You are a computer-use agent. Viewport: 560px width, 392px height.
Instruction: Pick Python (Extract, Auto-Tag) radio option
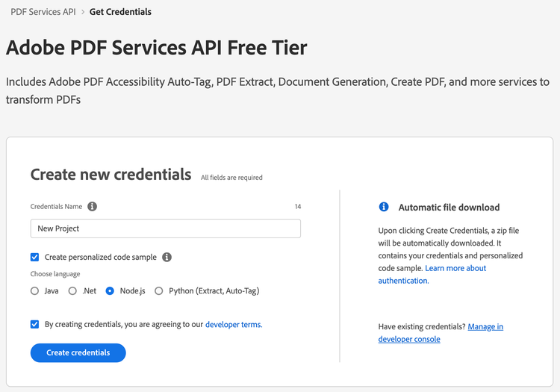tap(159, 291)
